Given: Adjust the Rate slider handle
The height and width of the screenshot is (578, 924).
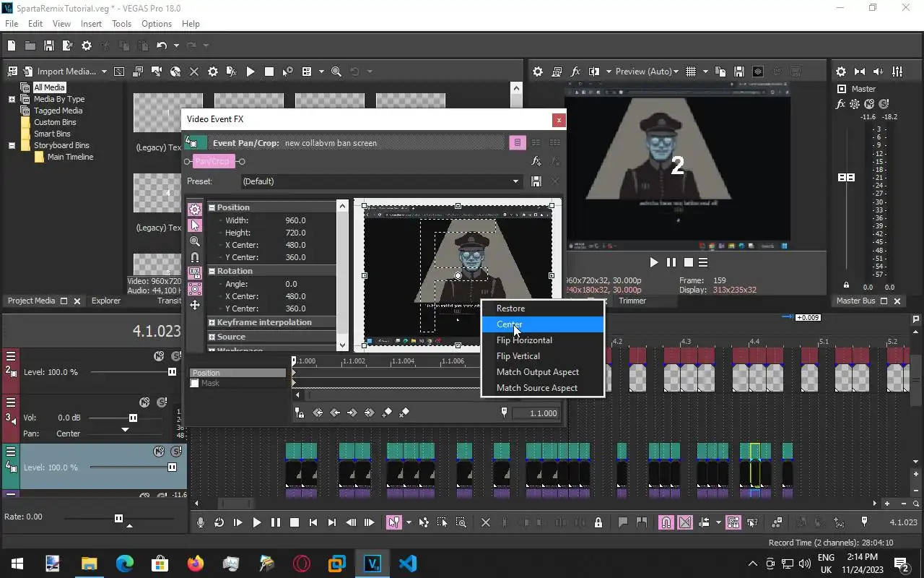Looking at the screenshot, I should [x=118, y=518].
